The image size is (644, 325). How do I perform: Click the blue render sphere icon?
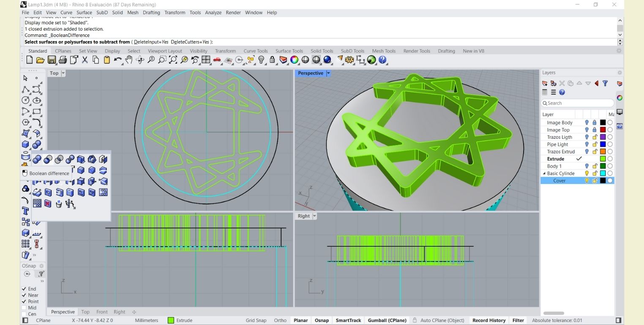pos(327,60)
